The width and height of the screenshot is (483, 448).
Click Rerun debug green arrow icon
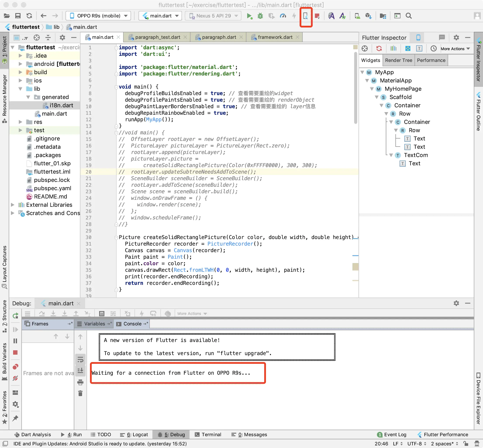[x=15, y=315]
